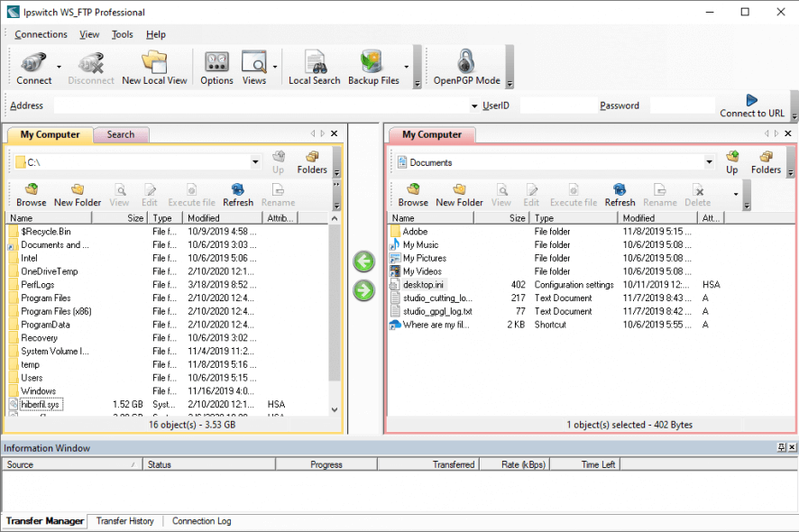This screenshot has height=532, width=799.
Task: Sort left pane by Size column
Action: 120,218
